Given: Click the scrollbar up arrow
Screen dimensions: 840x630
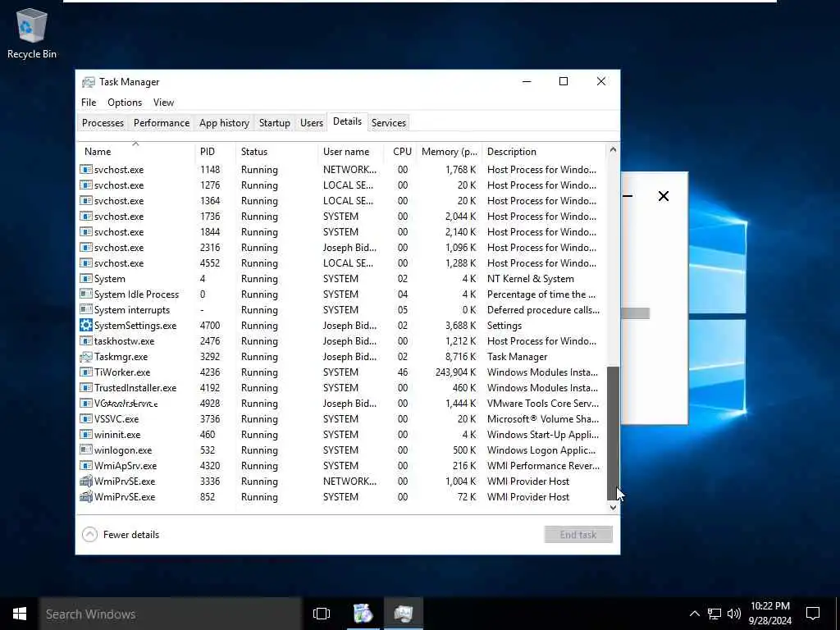Looking at the screenshot, I should (x=614, y=149).
